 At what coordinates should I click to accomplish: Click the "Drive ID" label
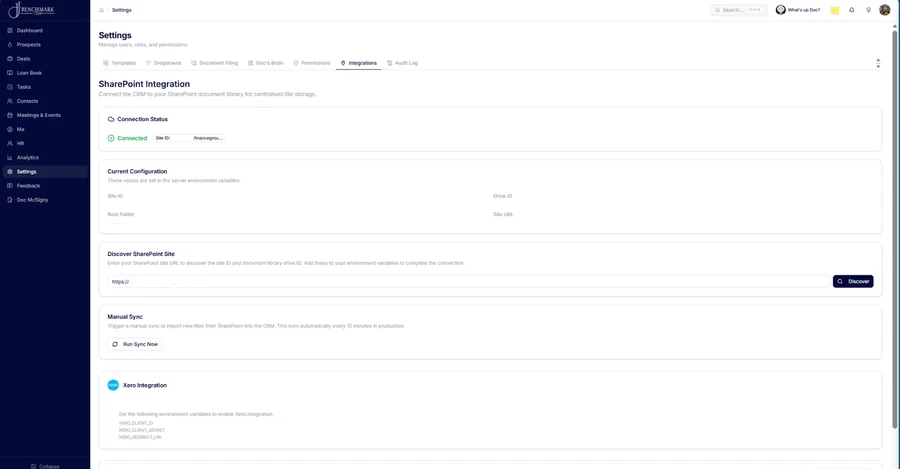[502, 196]
